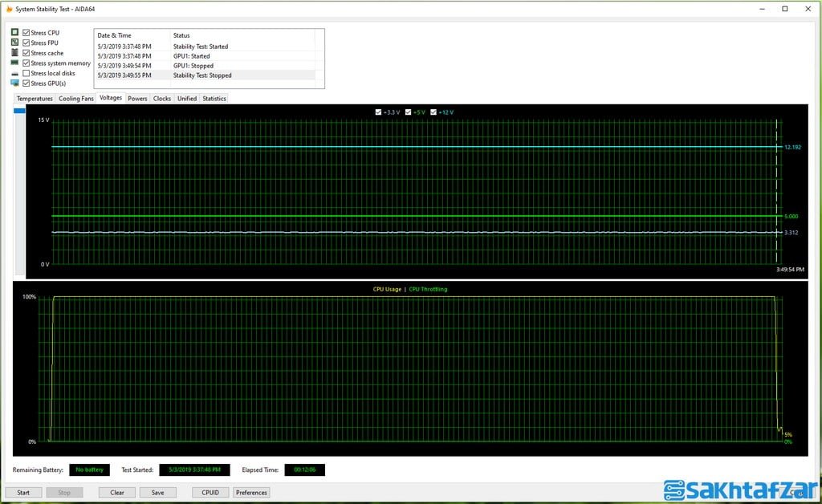Click the CPUID button
Screen dimensions: 822x504
(x=210, y=492)
